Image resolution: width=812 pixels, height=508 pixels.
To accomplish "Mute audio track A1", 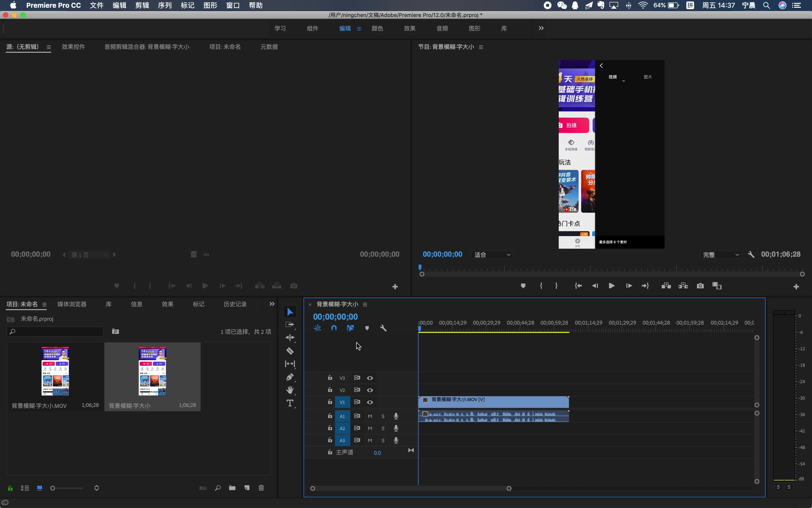I will click(x=370, y=416).
